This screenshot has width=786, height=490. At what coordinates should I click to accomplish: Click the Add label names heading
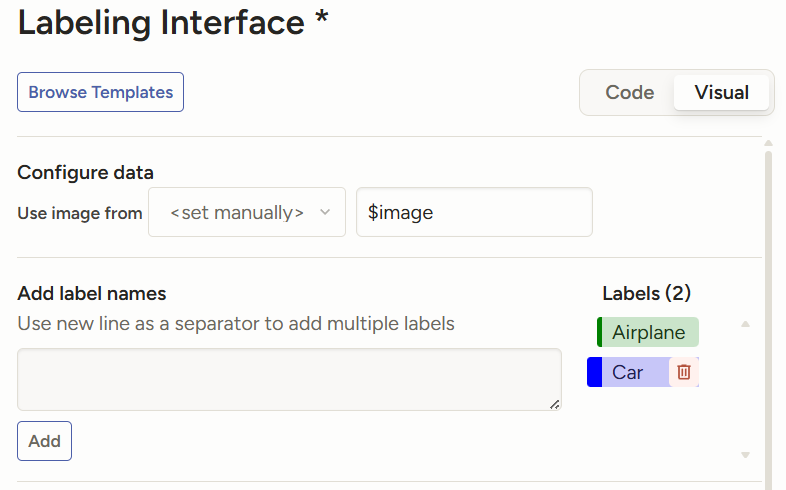tap(92, 293)
